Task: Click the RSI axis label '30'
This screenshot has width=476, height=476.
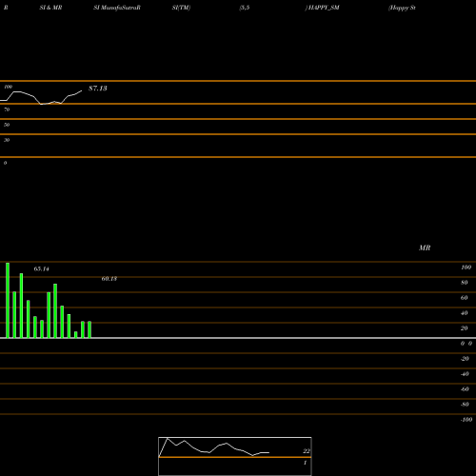Action: (x=7, y=140)
